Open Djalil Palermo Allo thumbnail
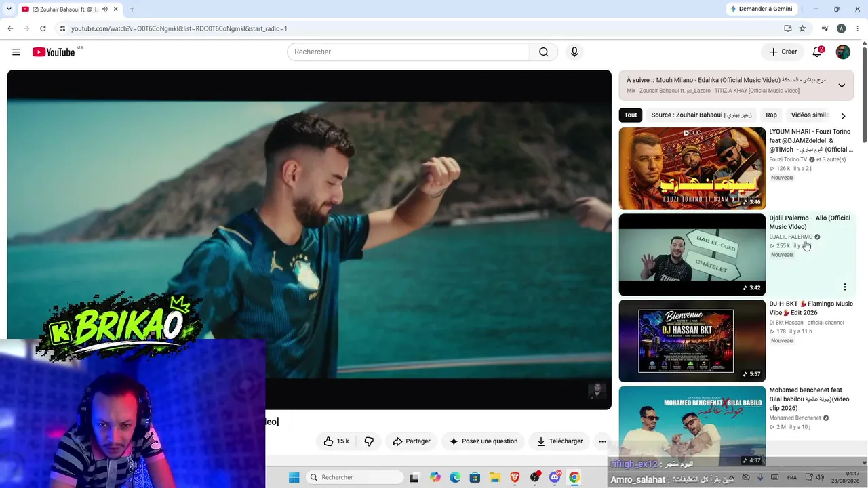This screenshot has width=868, height=488. coord(692,255)
